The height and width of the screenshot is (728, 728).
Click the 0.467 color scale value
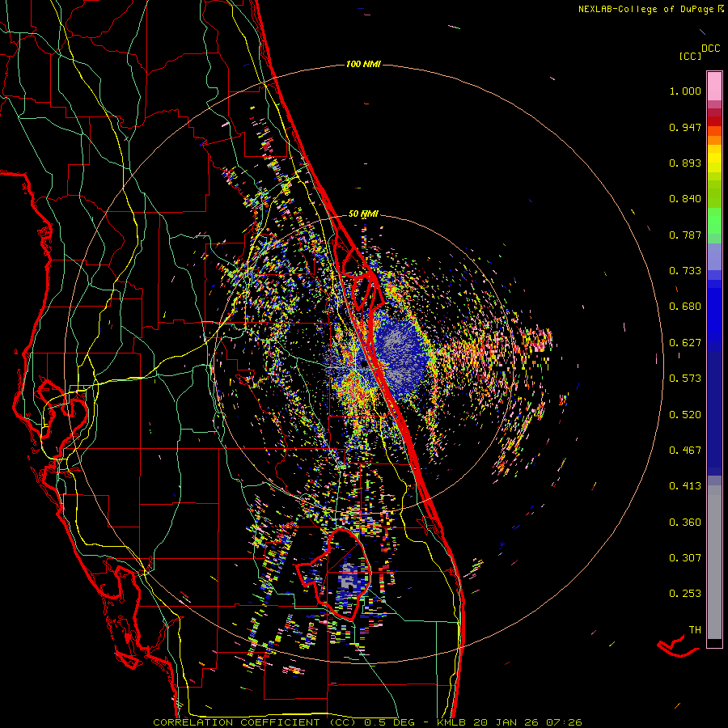pyautogui.click(x=685, y=451)
